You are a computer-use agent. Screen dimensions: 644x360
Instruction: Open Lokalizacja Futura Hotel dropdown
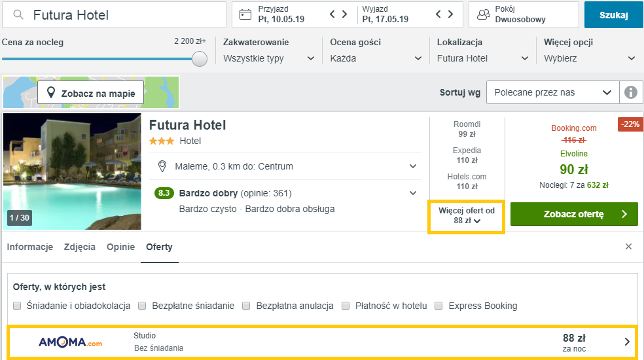pos(482,58)
